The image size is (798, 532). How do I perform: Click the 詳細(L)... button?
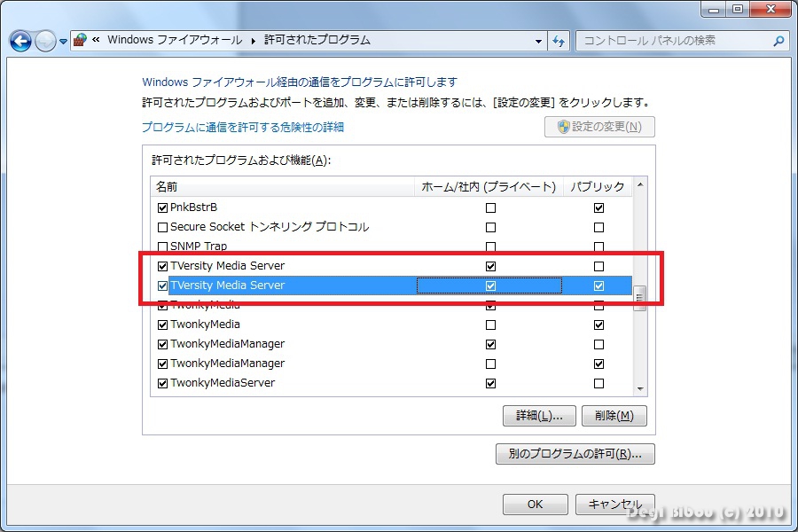(539, 416)
